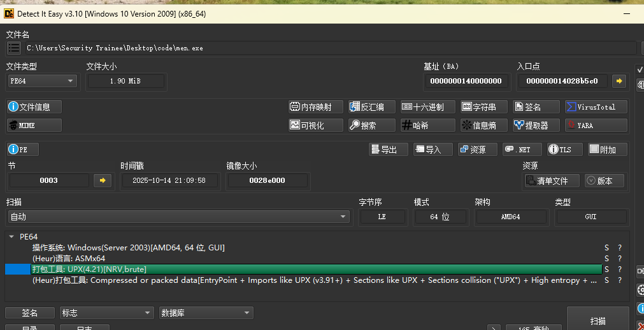Click the large 扫描 scan button
Viewport: 644px width, 330px height.
(597, 319)
